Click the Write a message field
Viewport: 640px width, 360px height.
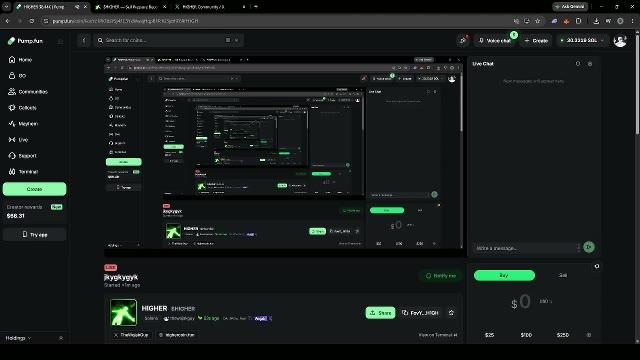(527, 248)
